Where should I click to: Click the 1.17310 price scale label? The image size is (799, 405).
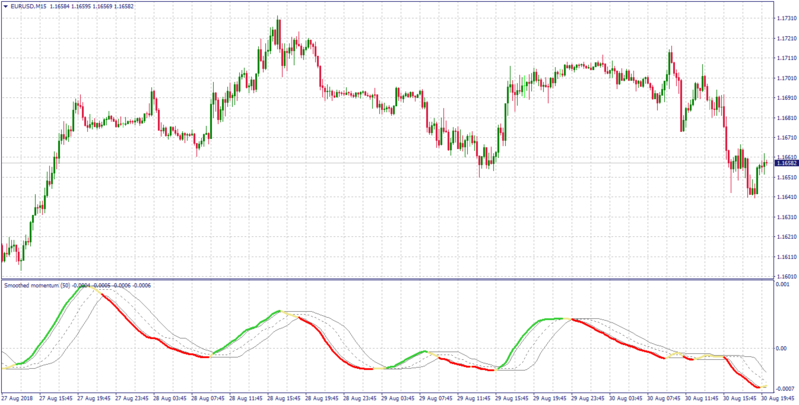pyautogui.click(x=787, y=18)
